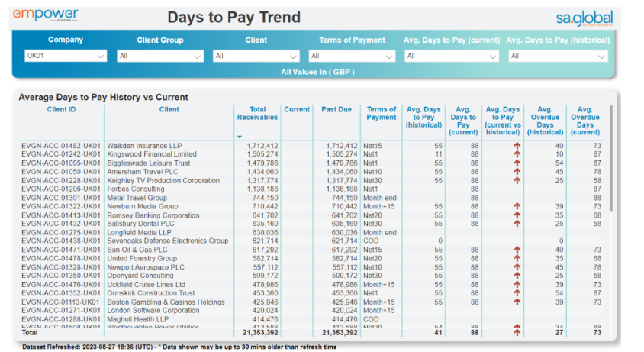Click red up arrow for Openyard Consulting
This screenshot has width=644, height=352.
517,276
